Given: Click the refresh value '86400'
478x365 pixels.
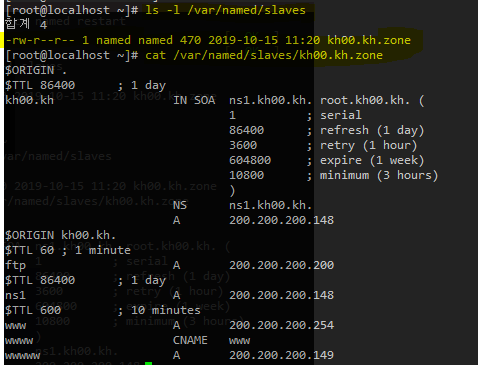Looking at the screenshot, I should (246, 130).
